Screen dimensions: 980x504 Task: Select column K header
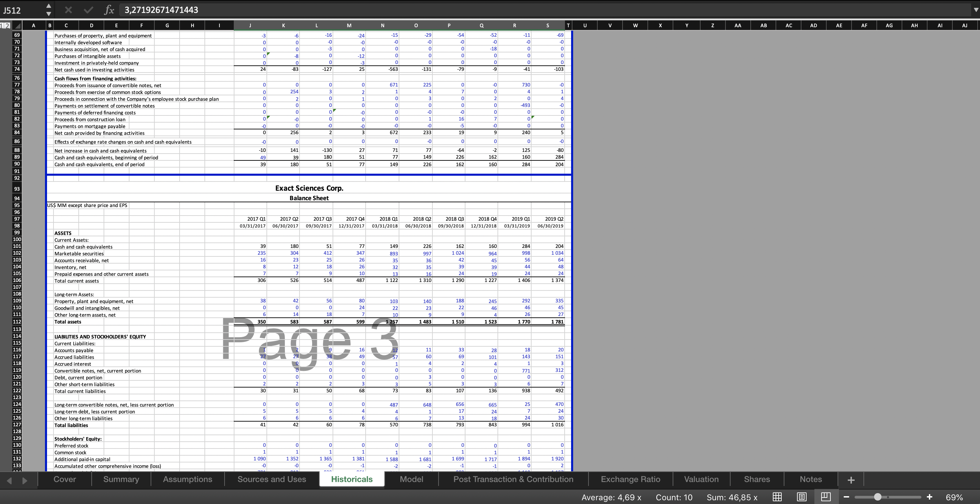pyautogui.click(x=284, y=26)
